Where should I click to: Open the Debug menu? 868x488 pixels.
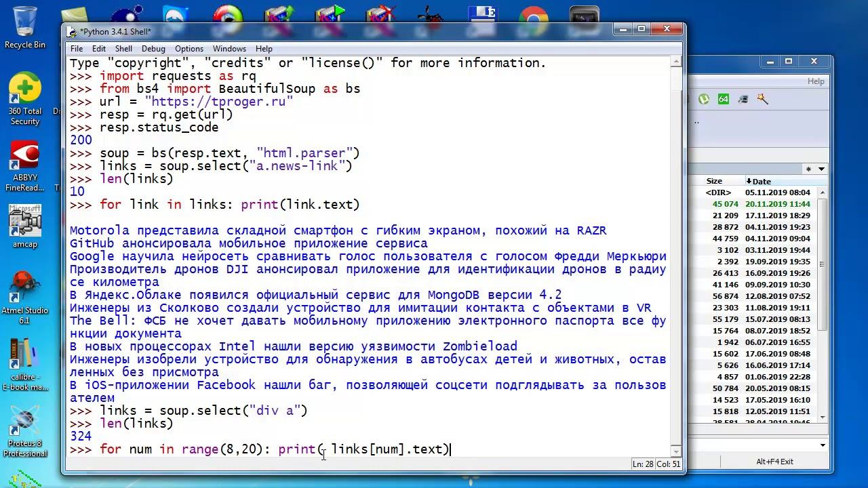pos(153,49)
